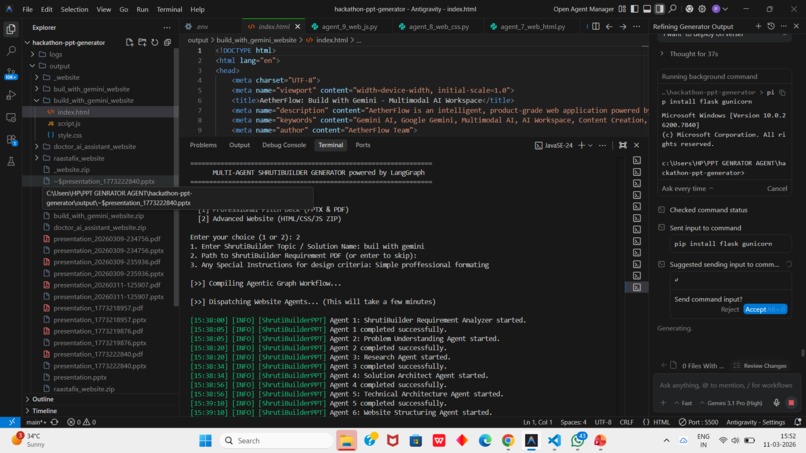Focus the Windows taskbar Search box

pos(276,441)
